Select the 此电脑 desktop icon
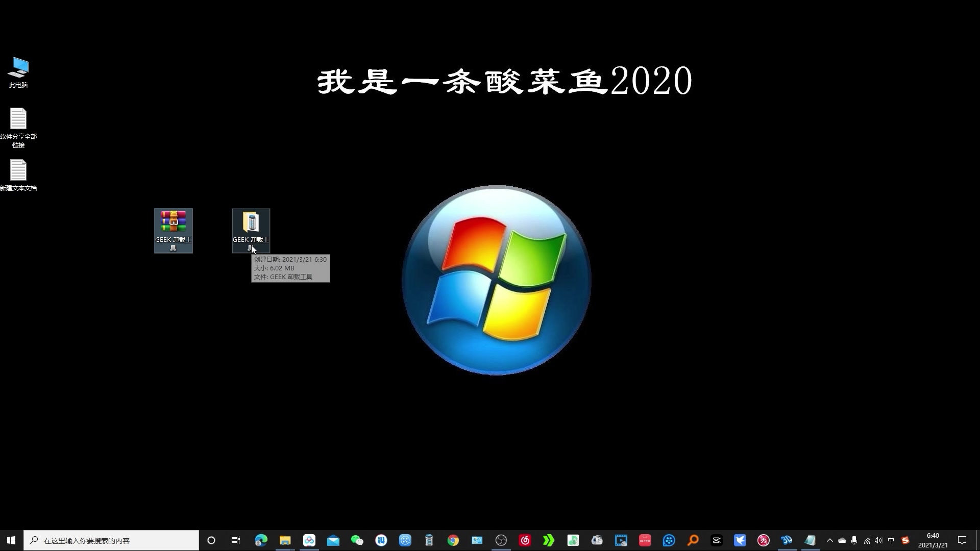The height and width of the screenshot is (551, 980). tap(19, 72)
